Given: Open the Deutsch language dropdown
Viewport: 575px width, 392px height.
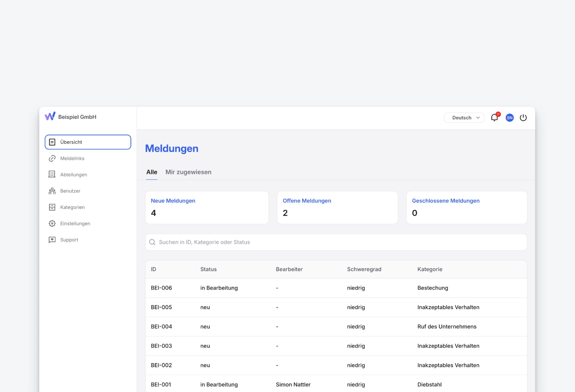Looking at the screenshot, I should click(464, 118).
